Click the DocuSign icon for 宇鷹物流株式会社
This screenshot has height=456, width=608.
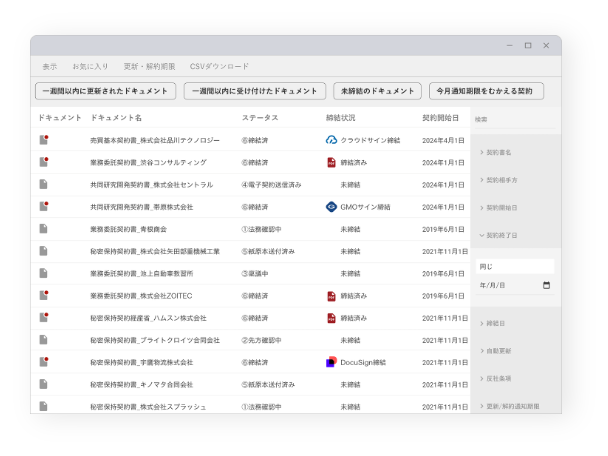pos(332,362)
